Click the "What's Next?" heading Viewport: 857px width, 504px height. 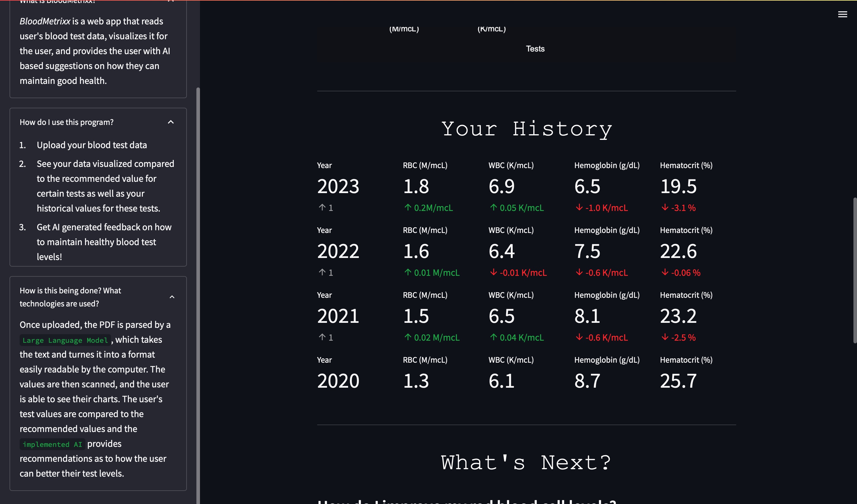(526, 463)
